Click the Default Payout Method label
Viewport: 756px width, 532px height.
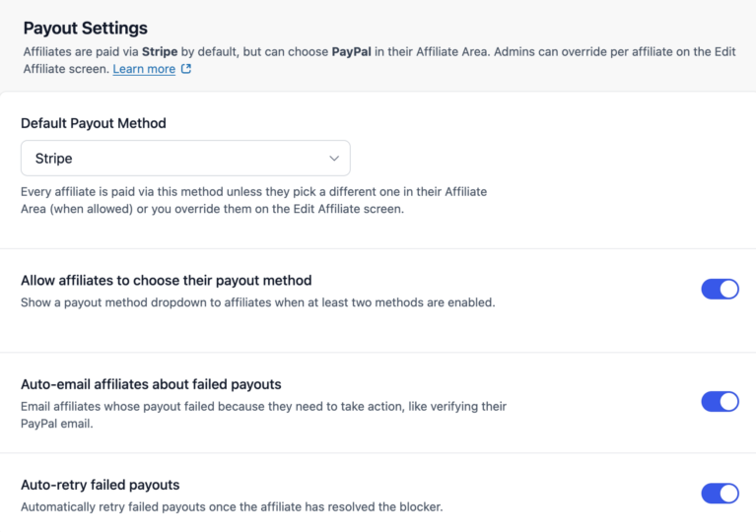pos(94,123)
